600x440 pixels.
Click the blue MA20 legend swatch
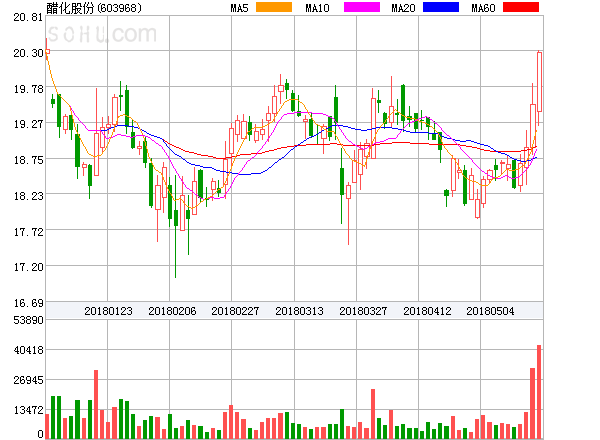pyautogui.click(x=441, y=7)
